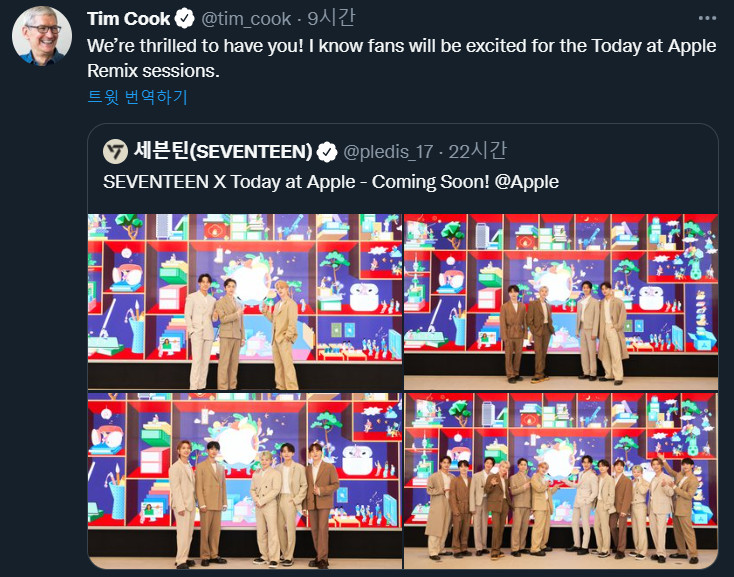Open the @tim_cook handle
734x577 pixels.
(247, 18)
